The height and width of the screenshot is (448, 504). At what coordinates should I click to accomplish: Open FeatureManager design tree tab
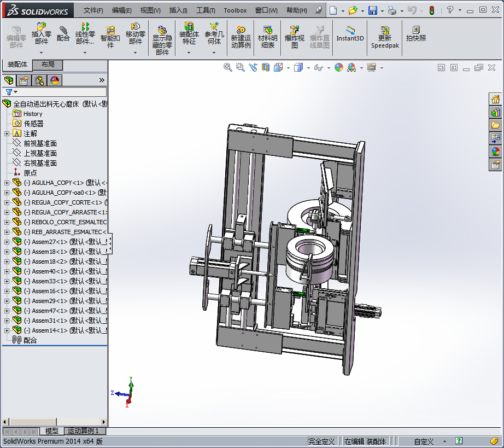point(9,80)
